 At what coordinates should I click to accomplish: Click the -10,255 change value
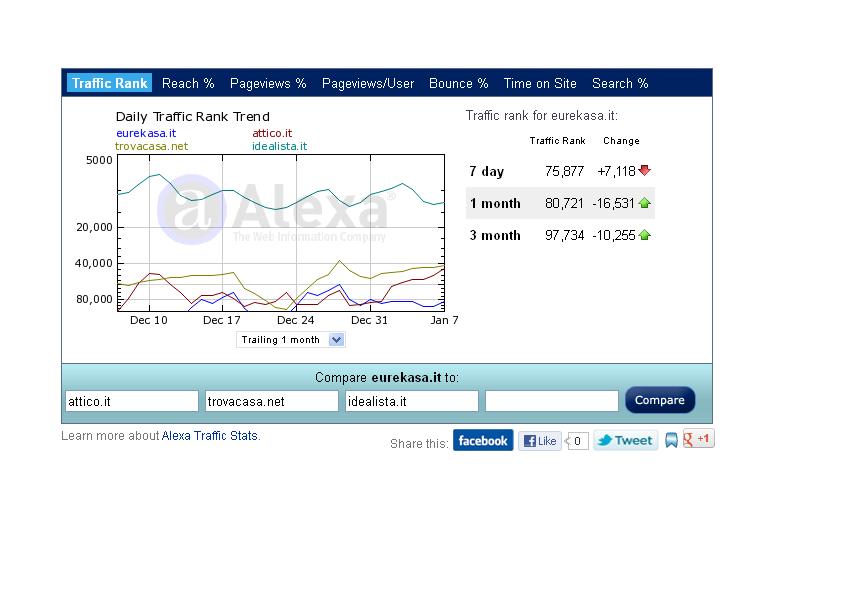pos(614,235)
